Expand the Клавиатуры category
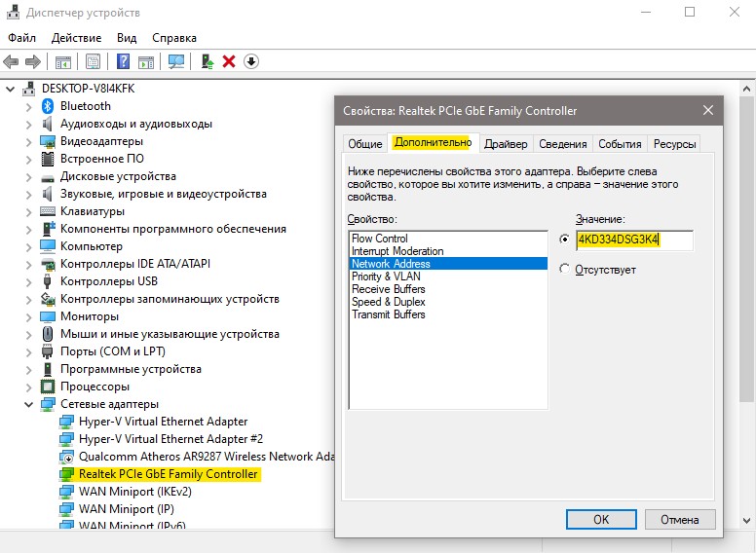Image resolution: width=756 pixels, height=553 pixels. coord(29,212)
